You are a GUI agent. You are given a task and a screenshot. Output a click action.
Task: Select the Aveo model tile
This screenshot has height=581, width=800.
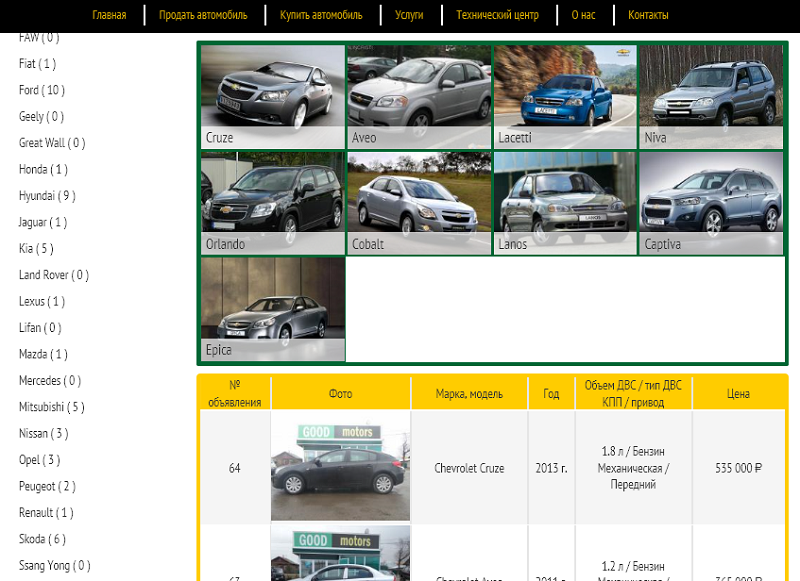click(x=418, y=97)
